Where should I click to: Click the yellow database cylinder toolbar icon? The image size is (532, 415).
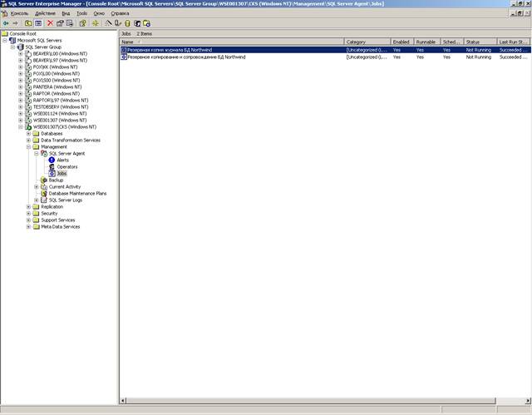[x=127, y=23]
